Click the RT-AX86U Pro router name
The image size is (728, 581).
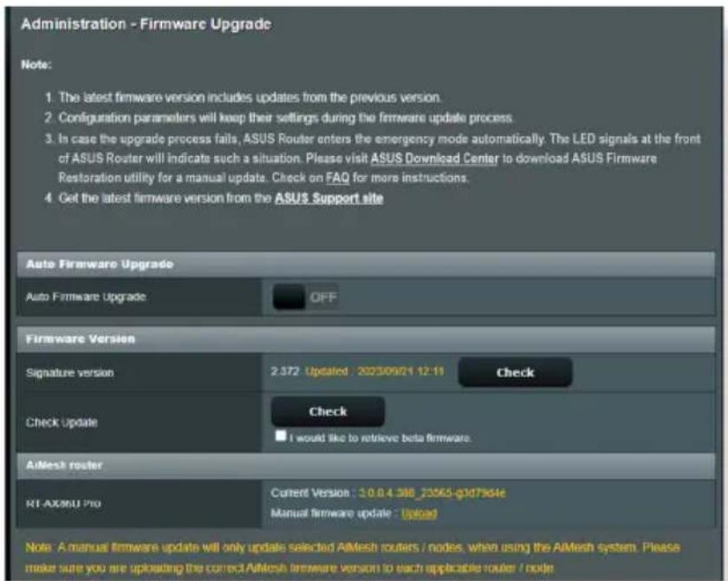point(63,504)
